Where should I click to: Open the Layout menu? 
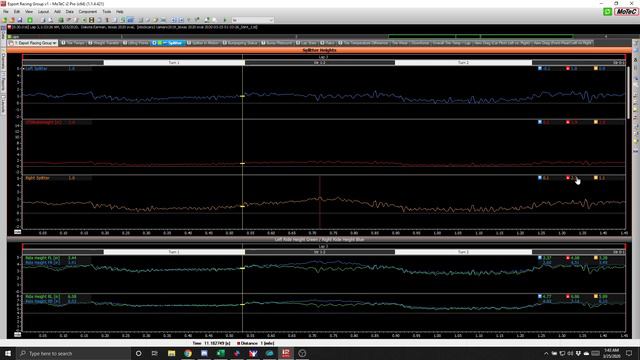[x=43, y=11]
